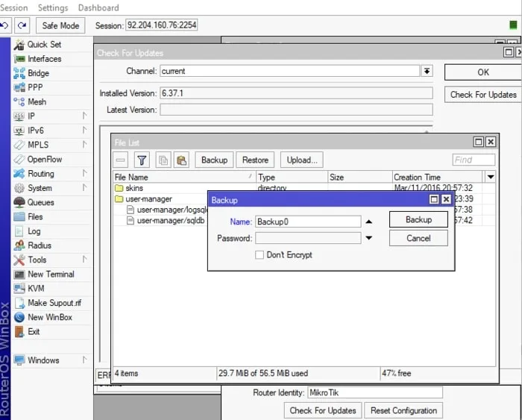Click Check For Updates button beside Installed Version
Viewport: 522px width, 420px height.
(483, 95)
